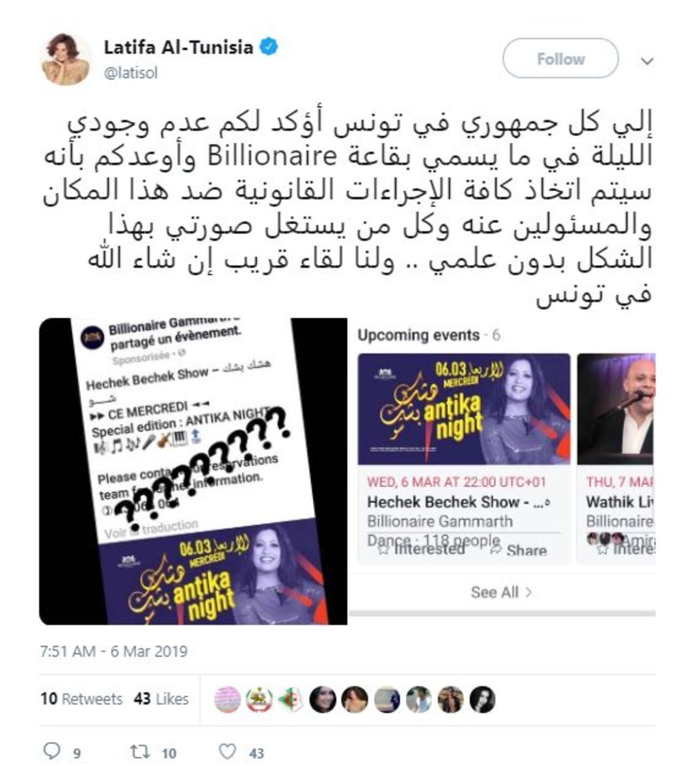Screen dimensions: 696x784
Task: View the 43 Likes list
Action: coord(161,699)
